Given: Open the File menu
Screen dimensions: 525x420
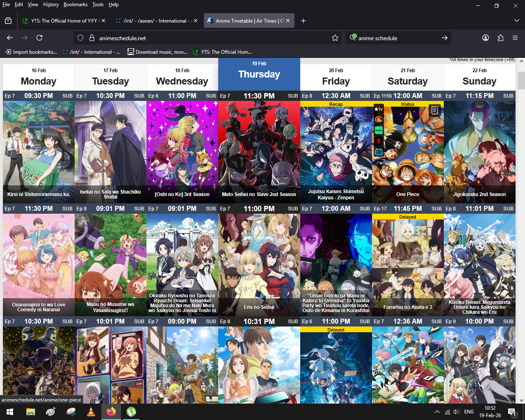Looking at the screenshot, I should [6, 5].
